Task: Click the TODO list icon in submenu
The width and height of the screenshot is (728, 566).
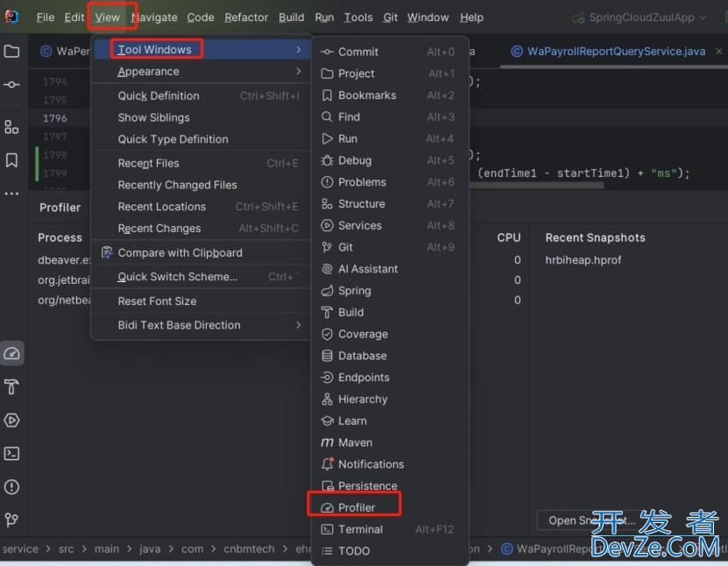Action: (x=327, y=551)
